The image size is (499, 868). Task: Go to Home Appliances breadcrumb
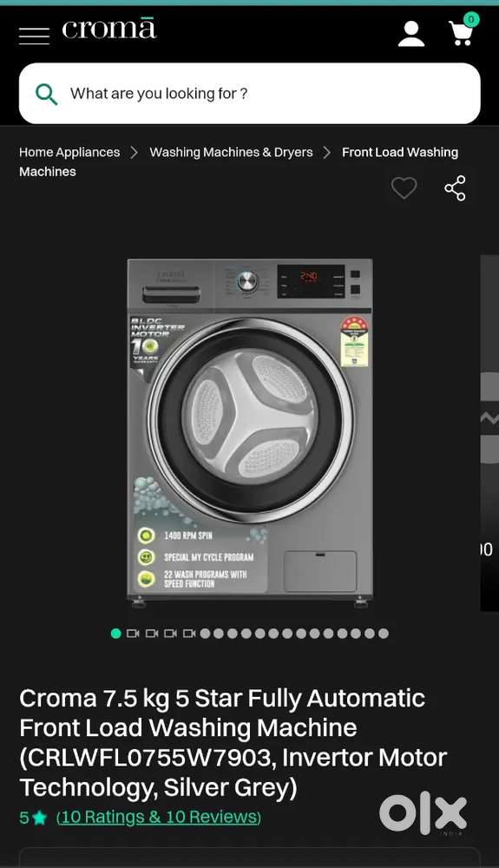pos(69,152)
